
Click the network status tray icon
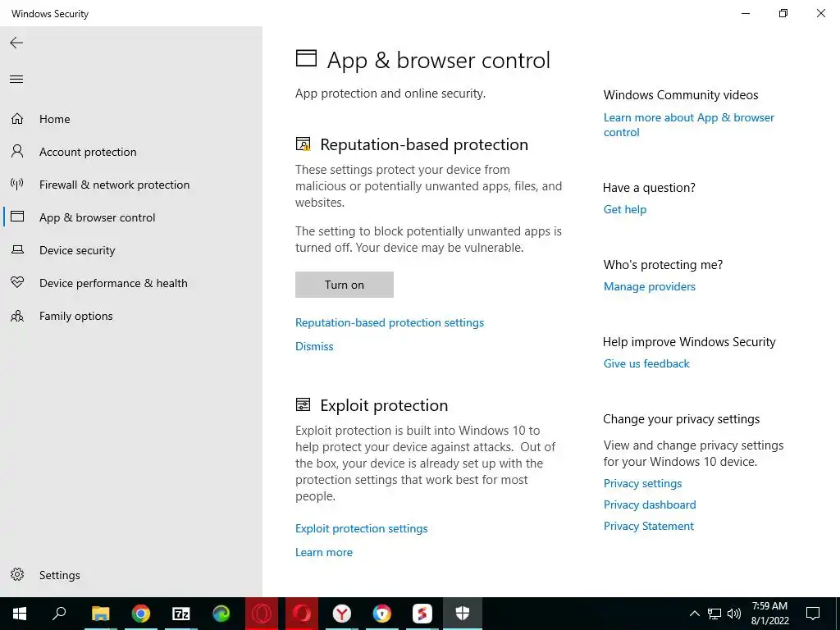tap(714, 614)
